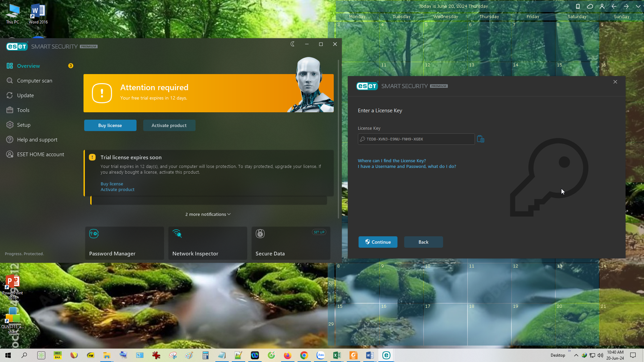Click the ESET main window scrollbar

pyautogui.click(x=338, y=139)
